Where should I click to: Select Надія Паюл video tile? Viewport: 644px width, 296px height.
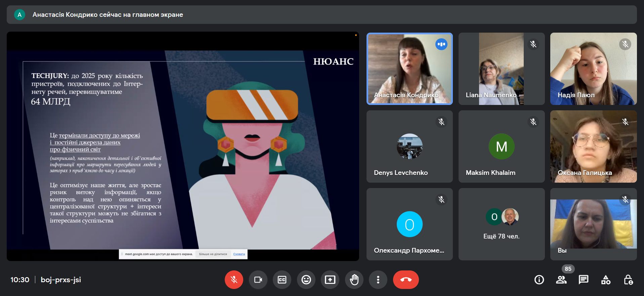coord(594,69)
